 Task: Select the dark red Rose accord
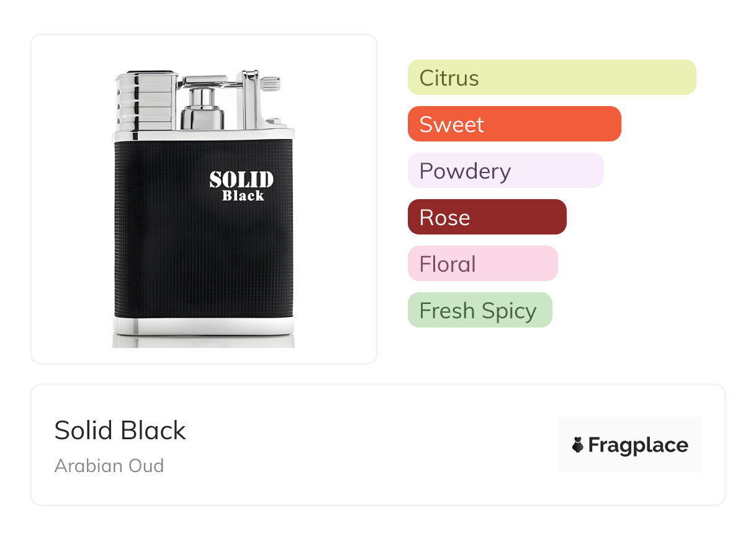pos(487,217)
